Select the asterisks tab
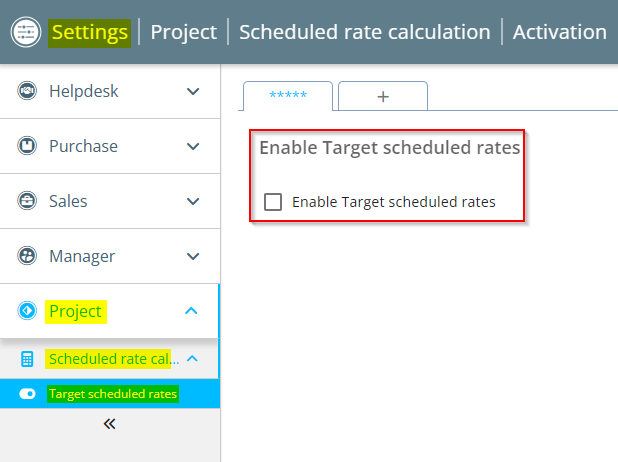Image resolution: width=618 pixels, height=462 pixels. [288, 95]
